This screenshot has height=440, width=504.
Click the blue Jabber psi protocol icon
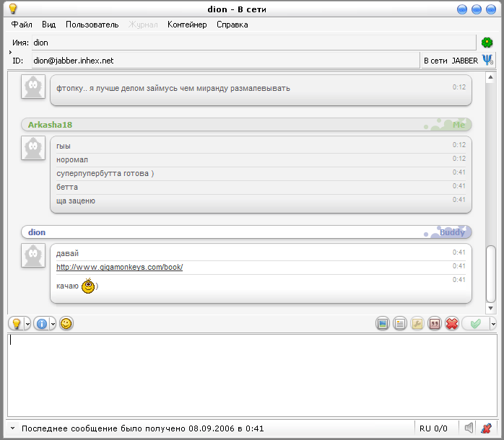(487, 60)
